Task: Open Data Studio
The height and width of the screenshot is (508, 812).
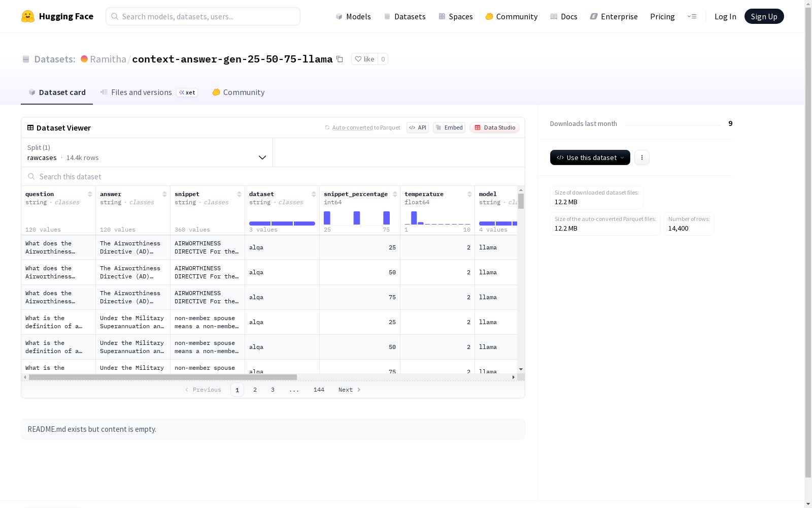Action: 494,128
